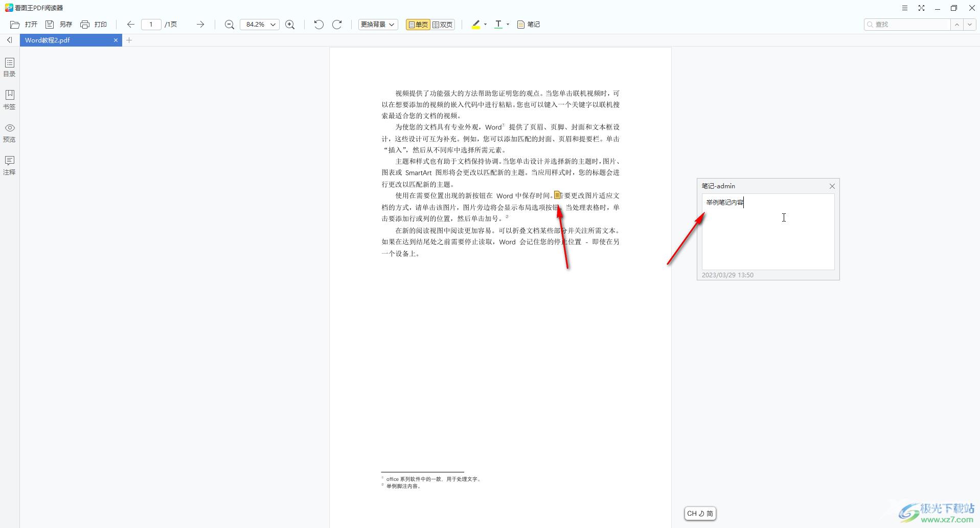Viewport: 980px width, 528px height.
Task: Minimize the PDF reader window
Action: point(938,8)
